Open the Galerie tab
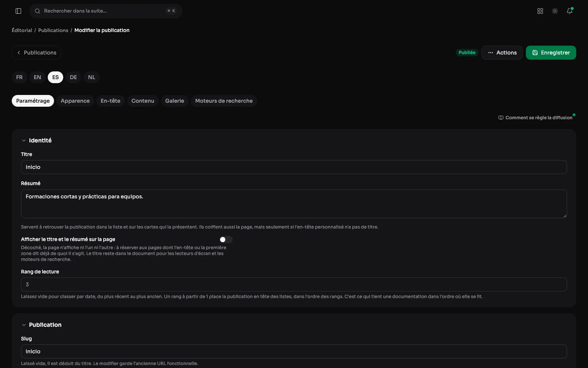 tap(175, 101)
